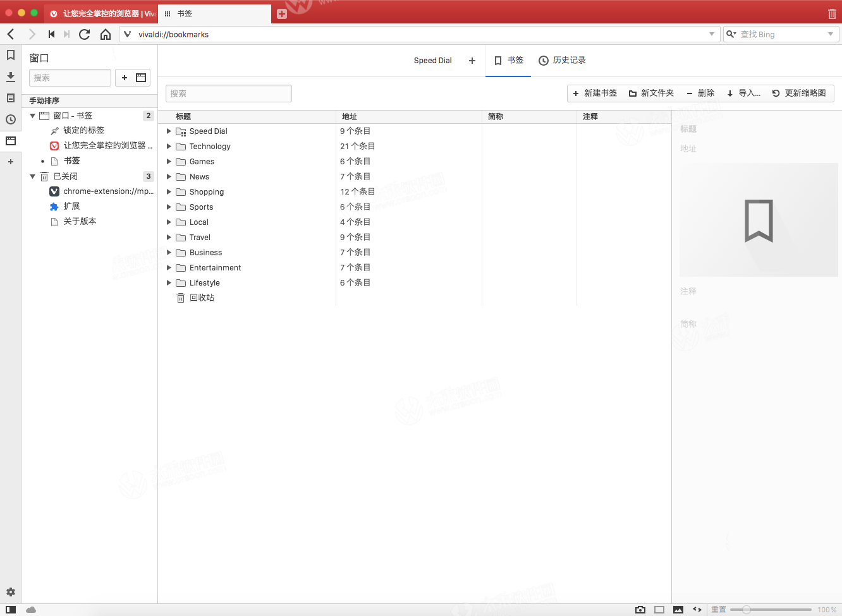Open the Bookmarks panel in the sidebar
Viewport: 842px width, 616px height.
pos(10,55)
